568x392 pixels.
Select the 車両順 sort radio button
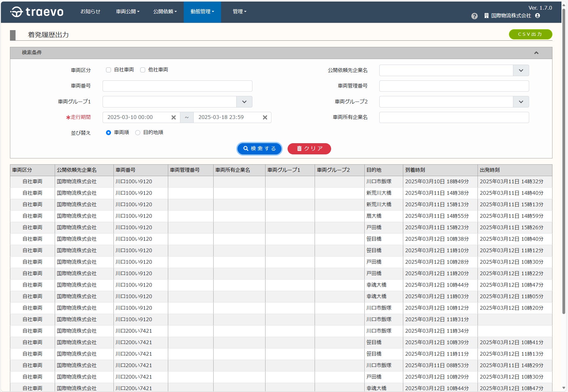point(109,133)
